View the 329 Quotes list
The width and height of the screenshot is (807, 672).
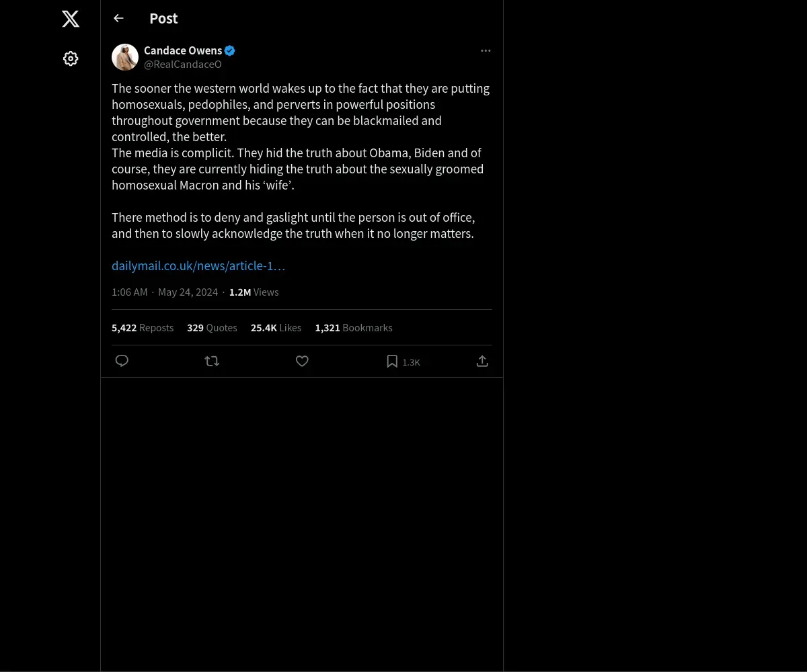212,328
